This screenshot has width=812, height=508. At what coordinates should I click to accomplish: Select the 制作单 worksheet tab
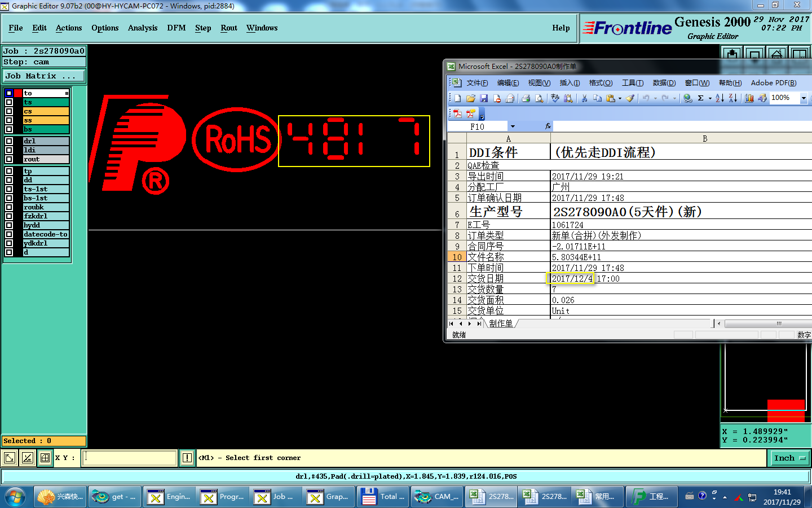[x=501, y=323]
